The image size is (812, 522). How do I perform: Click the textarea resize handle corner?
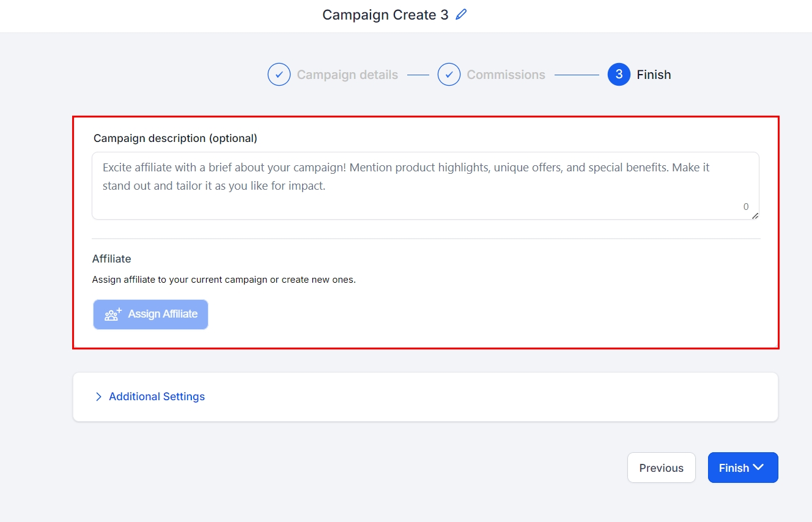(755, 215)
